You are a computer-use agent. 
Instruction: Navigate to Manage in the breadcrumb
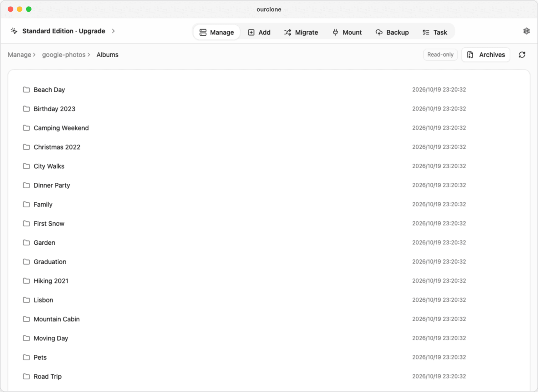click(19, 55)
